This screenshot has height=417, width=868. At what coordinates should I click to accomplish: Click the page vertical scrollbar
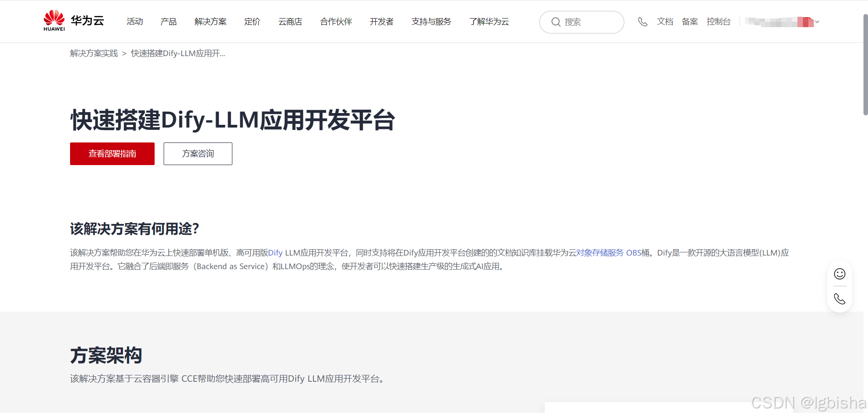pyautogui.click(x=865, y=64)
